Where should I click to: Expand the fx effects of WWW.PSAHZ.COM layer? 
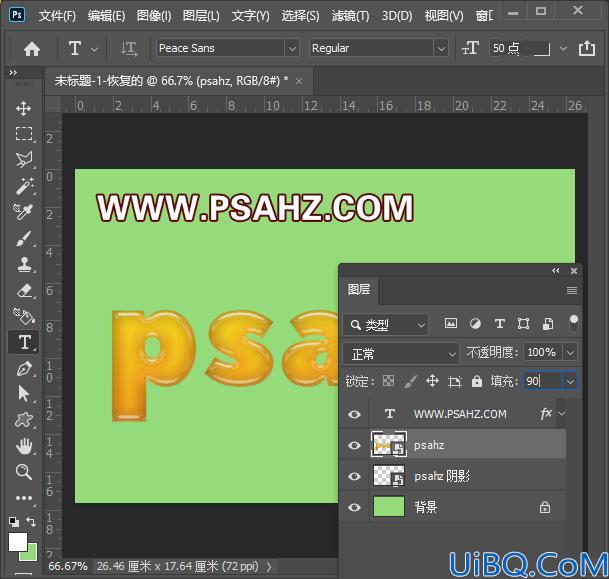[562, 414]
